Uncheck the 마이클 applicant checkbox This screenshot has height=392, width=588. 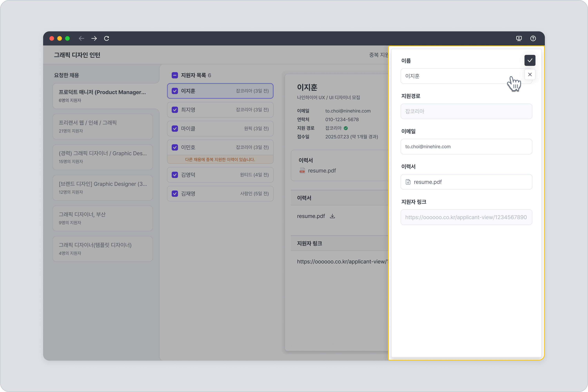pyautogui.click(x=175, y=129)
